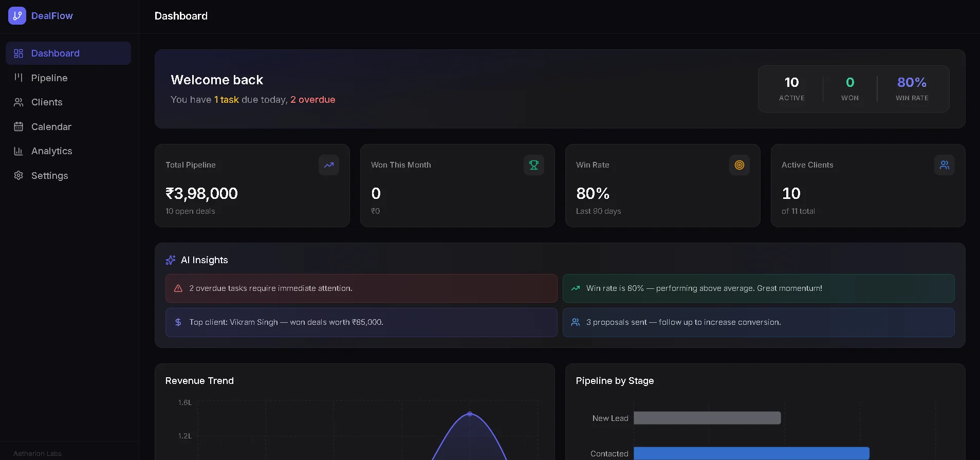Click the warning triangle icon in overdue insight

[x=178, y=288]
